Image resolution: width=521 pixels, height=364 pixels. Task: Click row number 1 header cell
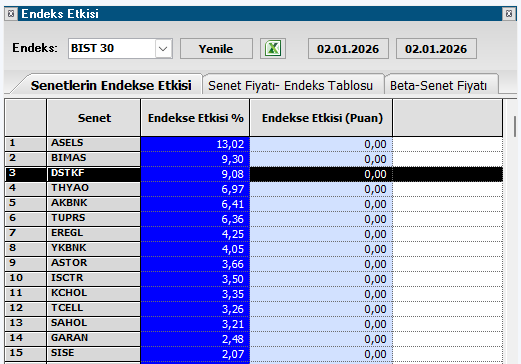click(x=25, y=144)
